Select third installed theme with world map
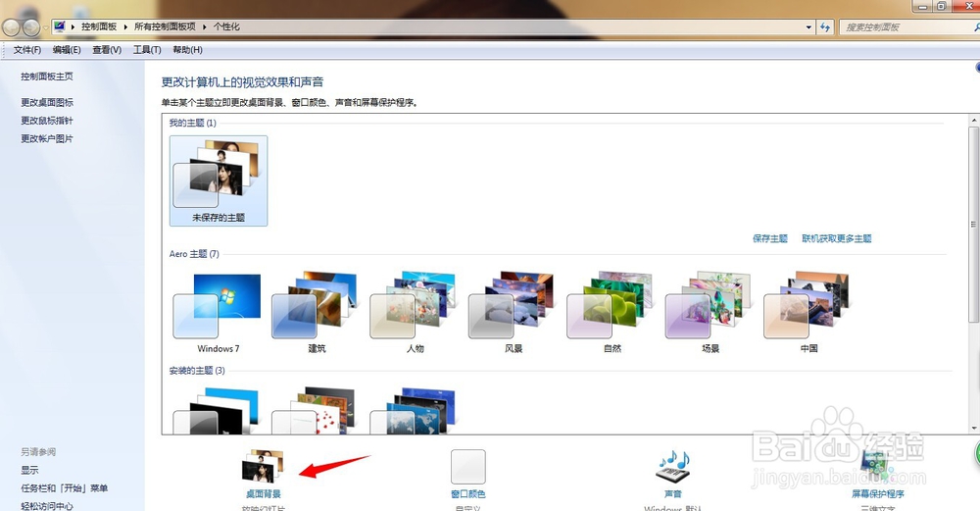This screenshot has height=511, width=980. click(x=414, y=410)
